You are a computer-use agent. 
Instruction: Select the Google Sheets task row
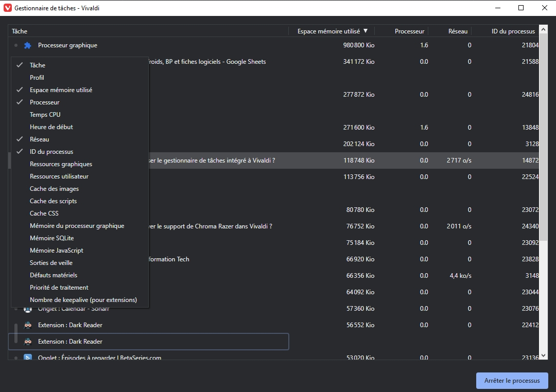(x=273, y=62)
